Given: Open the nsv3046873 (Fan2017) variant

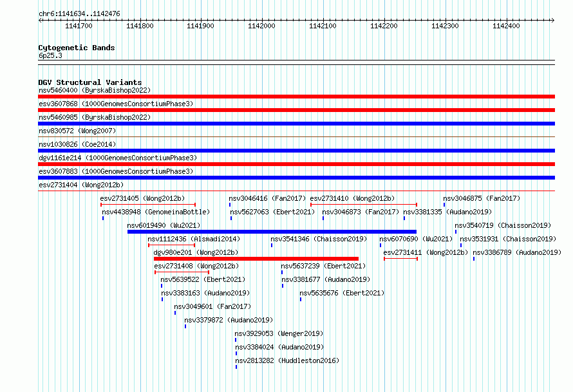Looking at the screenshot, I should (x=361, y=212).
